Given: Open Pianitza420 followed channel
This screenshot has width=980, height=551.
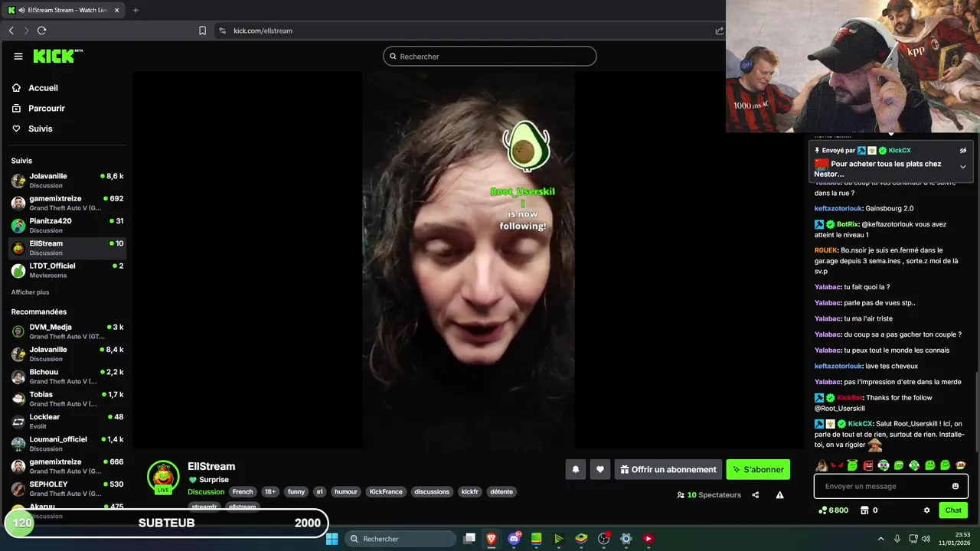Looking at the screenshot, I should coord(67,226).
